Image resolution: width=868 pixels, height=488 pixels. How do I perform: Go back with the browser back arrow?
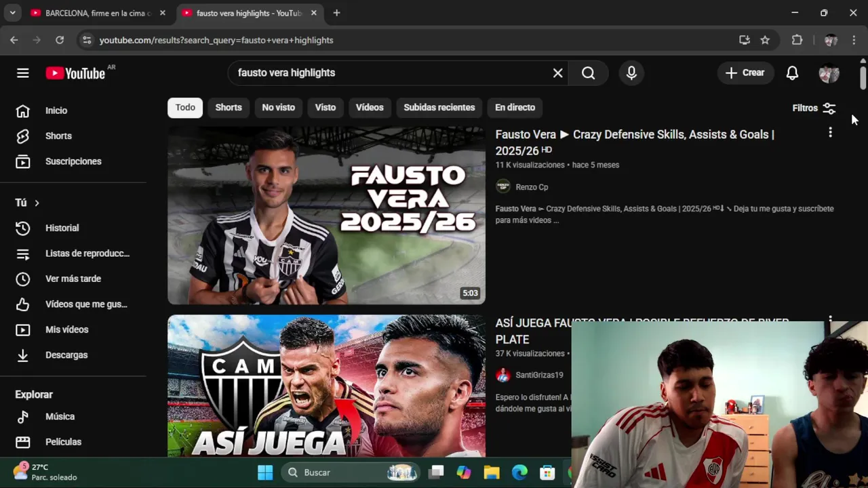(14, 40)
